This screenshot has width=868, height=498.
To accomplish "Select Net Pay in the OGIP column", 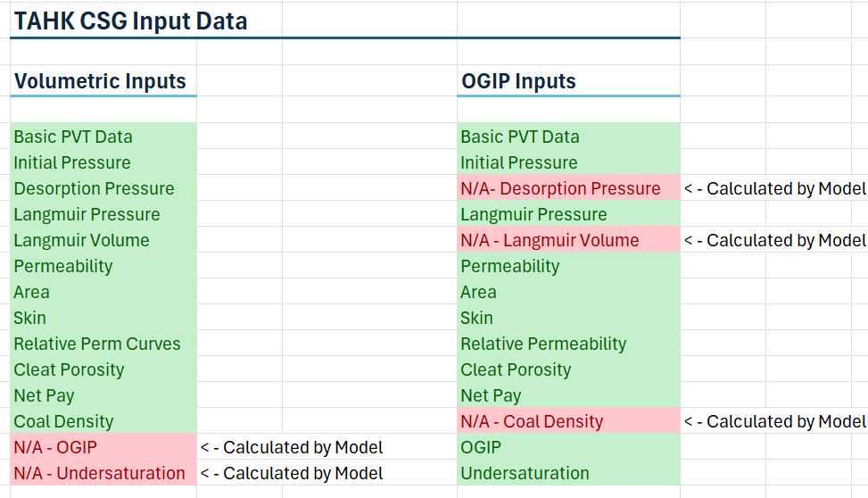I will click(x=491, y=395).
